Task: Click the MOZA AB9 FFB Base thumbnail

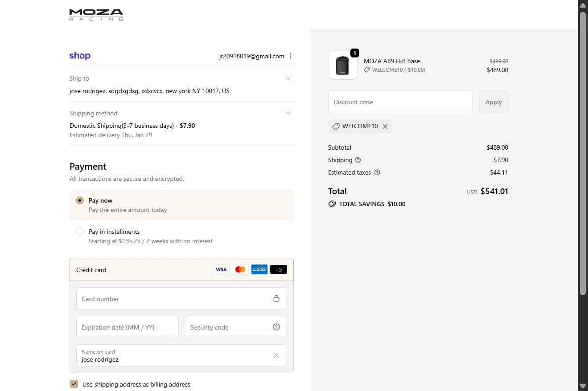Action: (343, 65)
